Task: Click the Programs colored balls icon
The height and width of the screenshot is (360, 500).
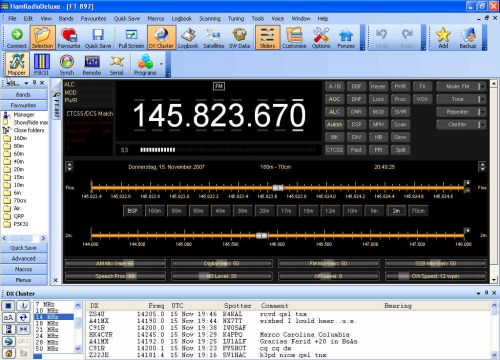Action: [145, 62]
